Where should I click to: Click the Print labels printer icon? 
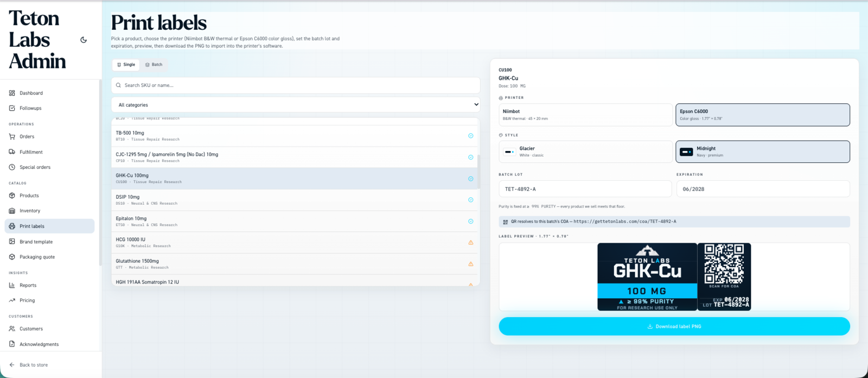[12, 226]
